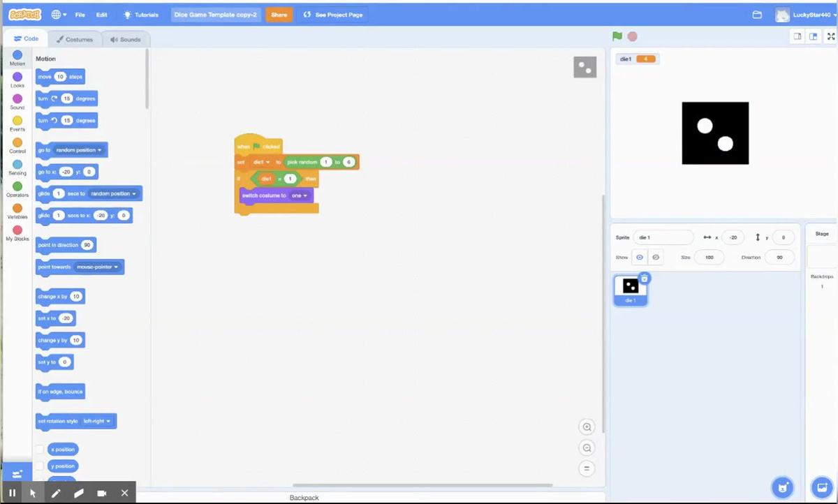Tick the y position reporter checkbox

(x=40, y=466)
